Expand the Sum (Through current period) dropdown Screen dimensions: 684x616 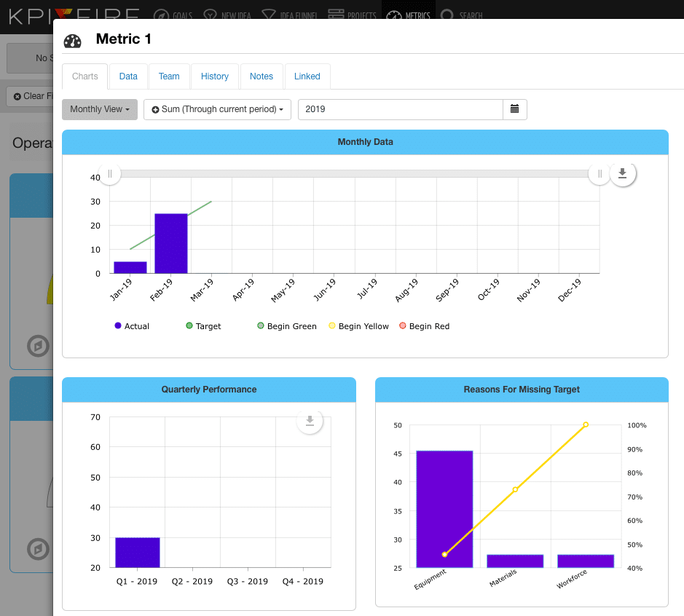pyautogui.click(x=217, y=109)
